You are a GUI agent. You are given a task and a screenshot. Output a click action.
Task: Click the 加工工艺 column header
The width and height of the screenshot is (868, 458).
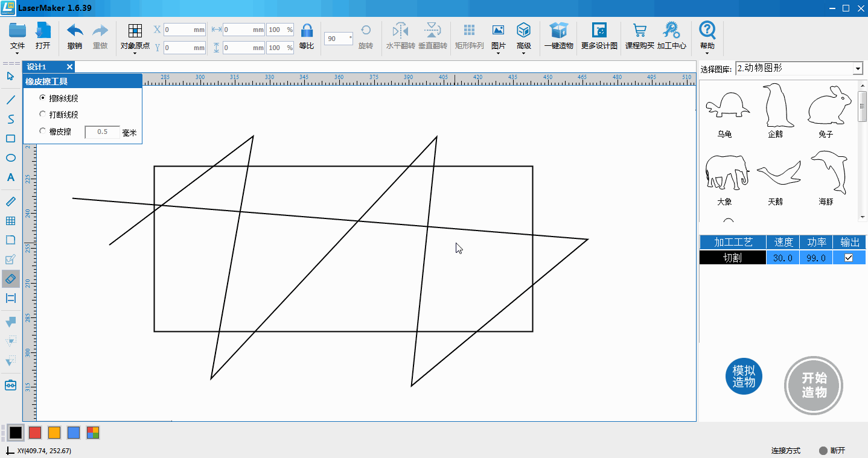(733, 242)
